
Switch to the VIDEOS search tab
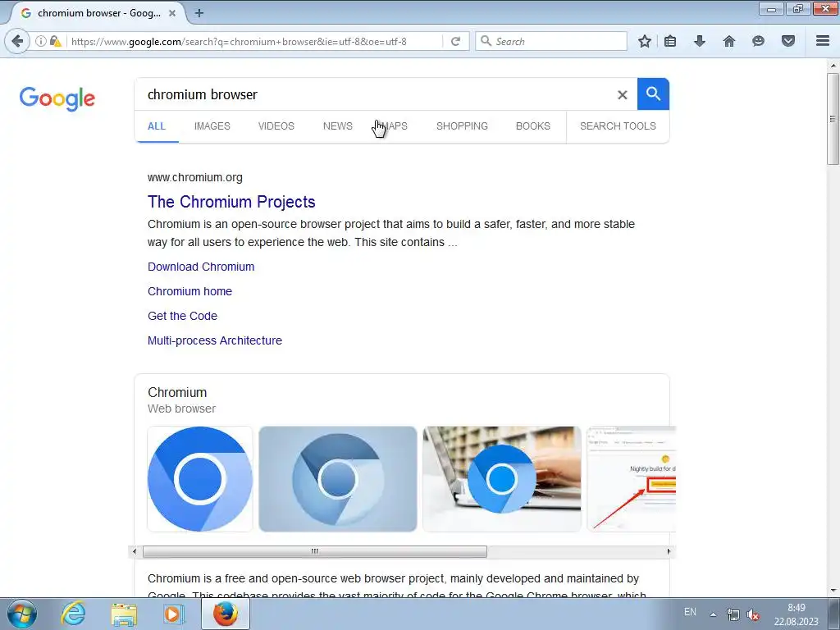coord(276,126)
